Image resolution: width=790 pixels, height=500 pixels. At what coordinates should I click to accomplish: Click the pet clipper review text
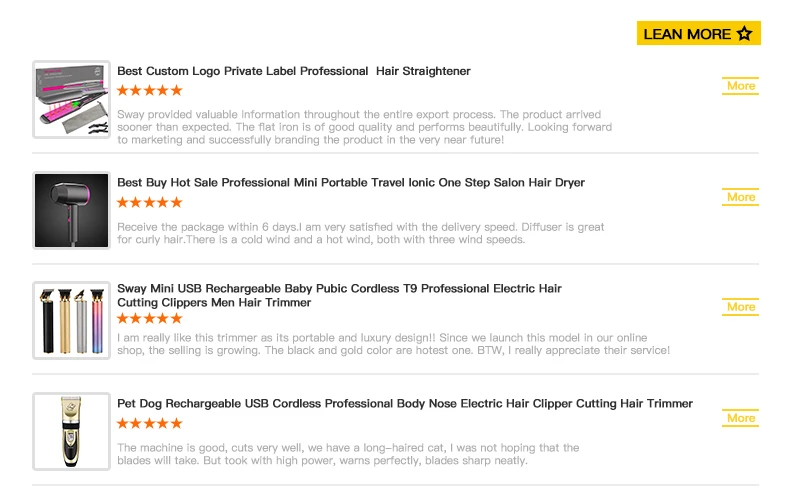pyautogui.click(x=348, y=454)
